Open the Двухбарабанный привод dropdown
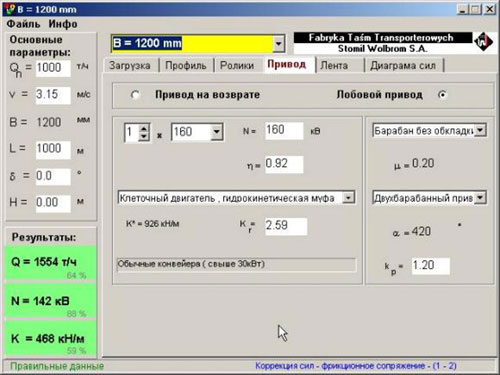Image resolution: width=500 pixels, height=375 pixels. point(480,198)
